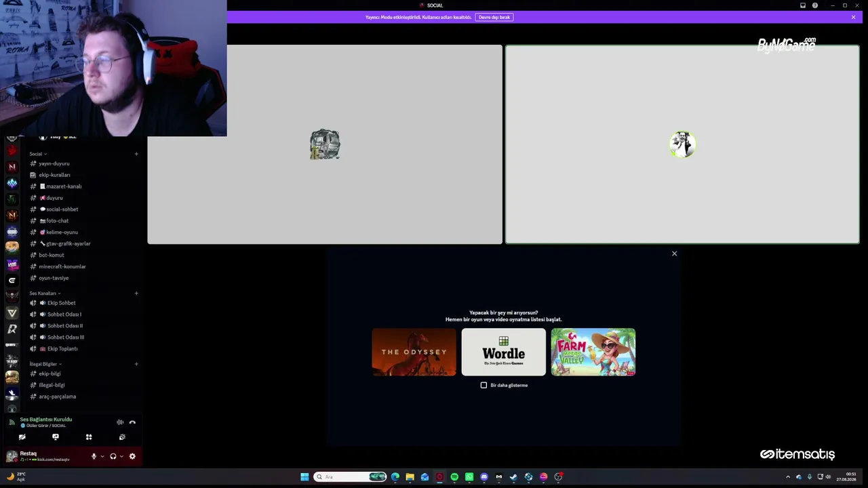
Task: Add a channel to Ses Kanalları
Action: click(x=136, y=293)
